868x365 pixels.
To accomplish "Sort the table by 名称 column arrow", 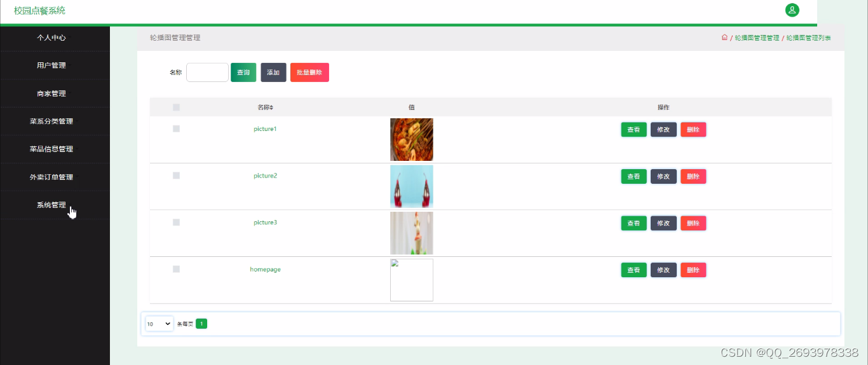I will pos(271,107).
